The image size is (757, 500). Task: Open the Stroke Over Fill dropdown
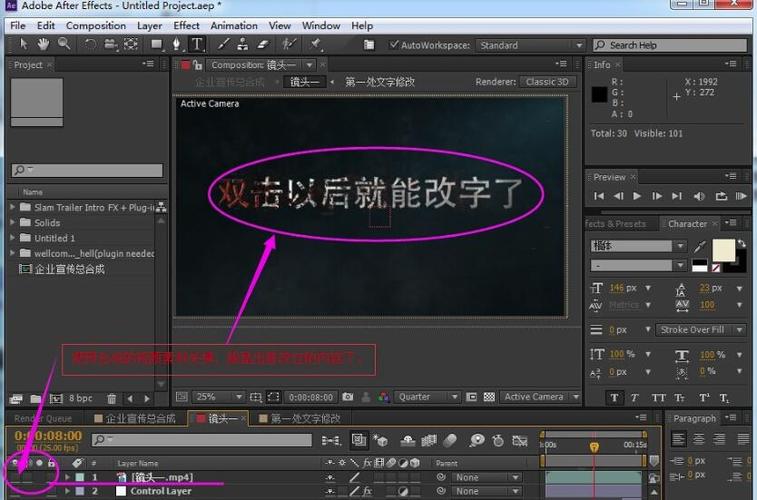[x=700, y=330]
